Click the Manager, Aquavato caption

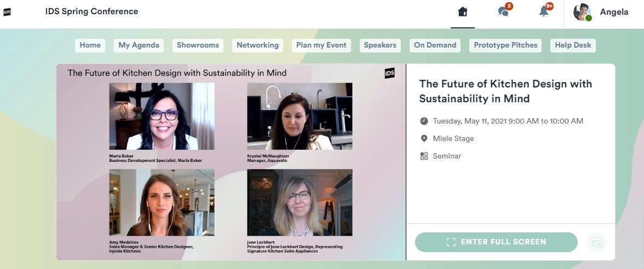[267, 160]
